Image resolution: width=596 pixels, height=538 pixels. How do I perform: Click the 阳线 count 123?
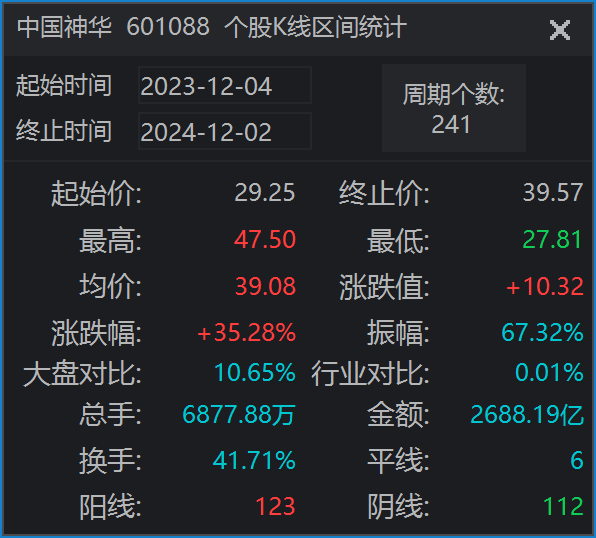[275, 506]
